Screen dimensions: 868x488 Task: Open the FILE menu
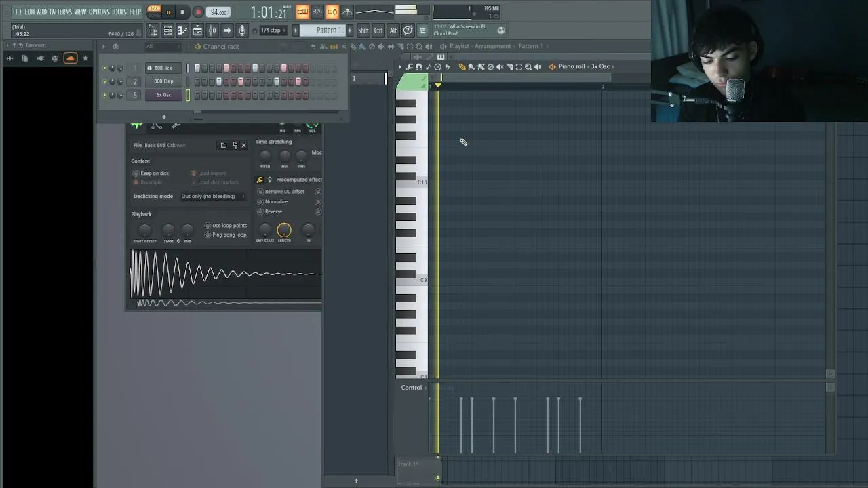point(17,12)
